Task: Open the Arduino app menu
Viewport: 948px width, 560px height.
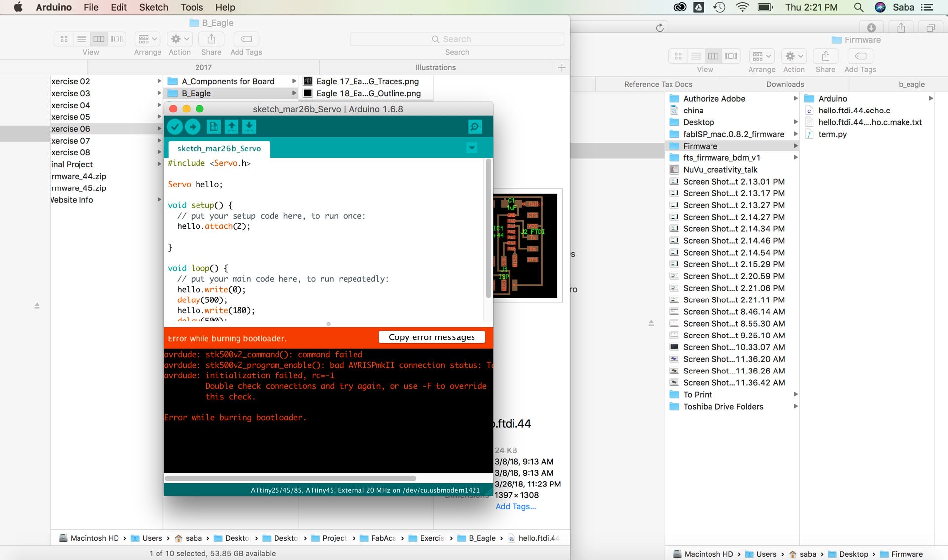Action: 53,7
